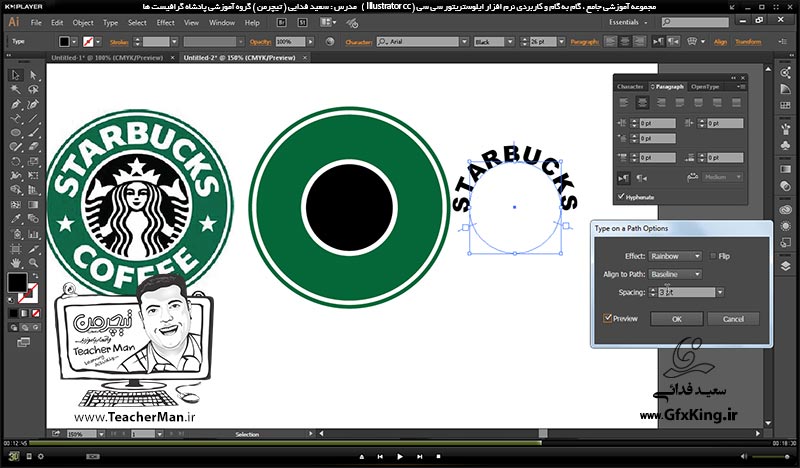The width and height of the screenshot is (800, 468).
Task: Open the font size dropdown at 26 pt
Action: click(x=561, y=42)
